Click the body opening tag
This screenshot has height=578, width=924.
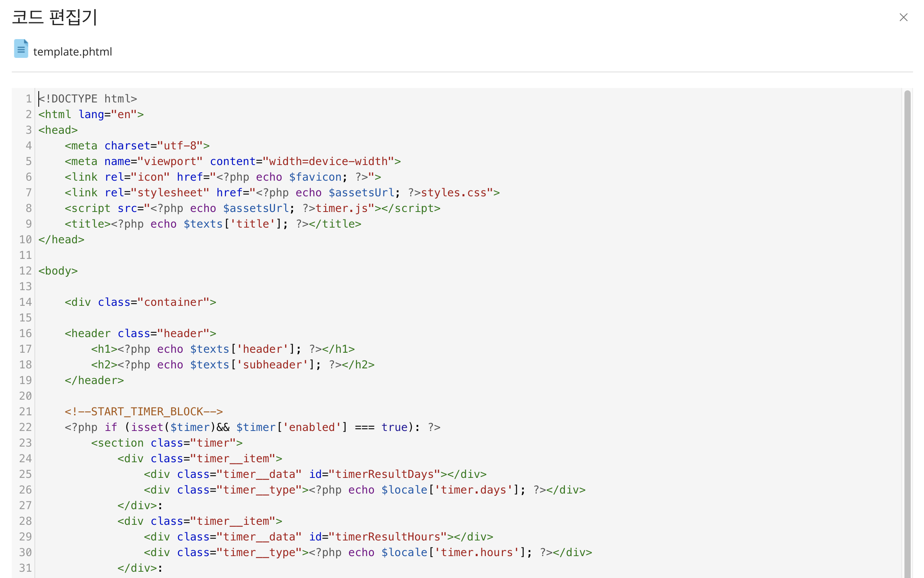58,271
